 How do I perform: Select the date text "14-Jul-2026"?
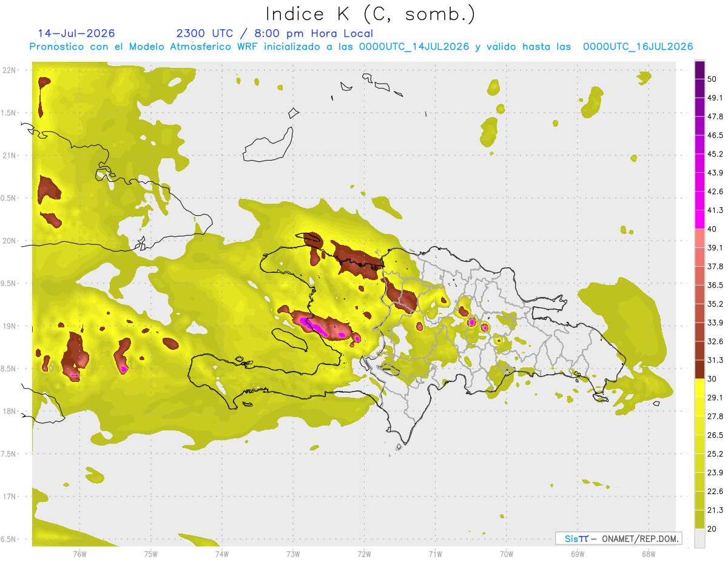coord(76,33)
